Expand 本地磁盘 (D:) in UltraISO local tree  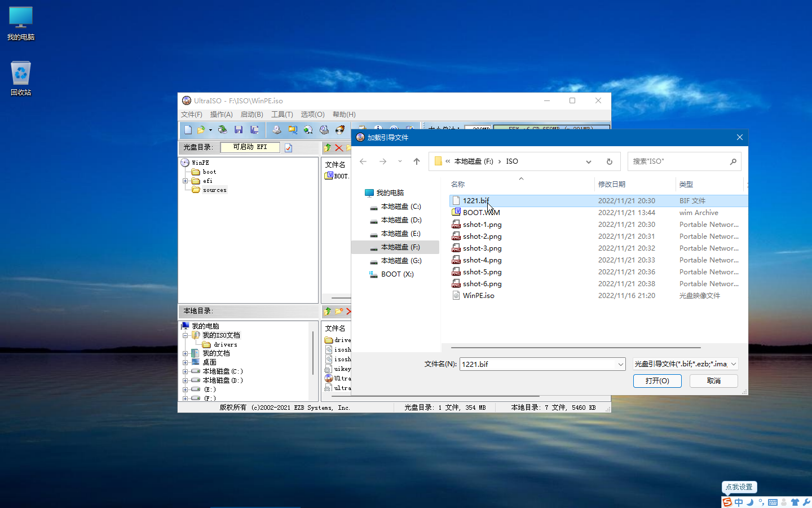click(185, 380)
